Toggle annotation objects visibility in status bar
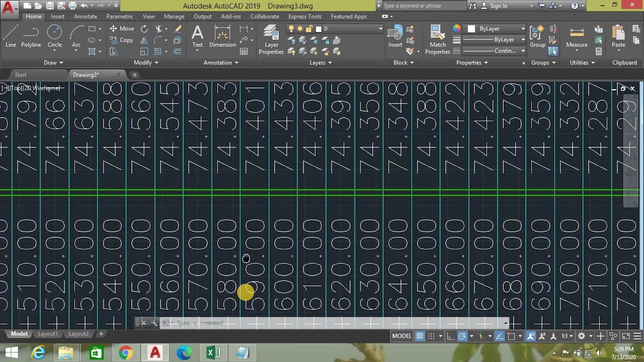 [531, 336]
